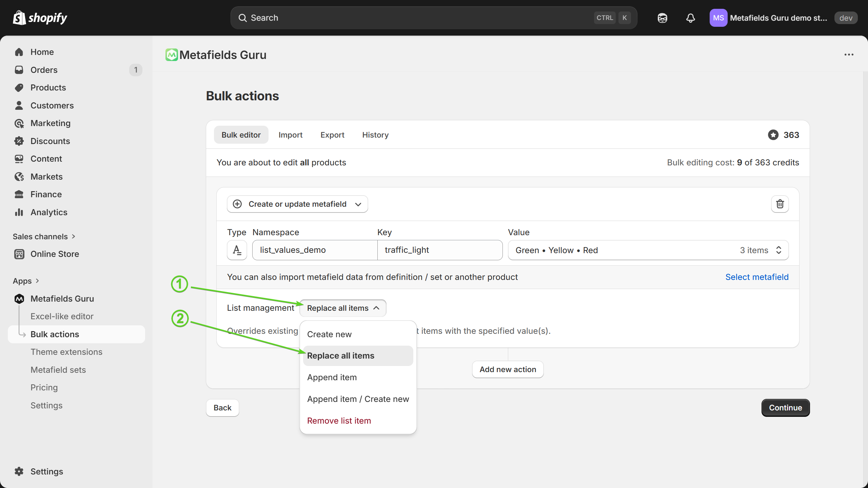The height and width of the screenshot is (488, 868).
Task: Click the text type icon beside Namespace
Action: tap(237, 250)
